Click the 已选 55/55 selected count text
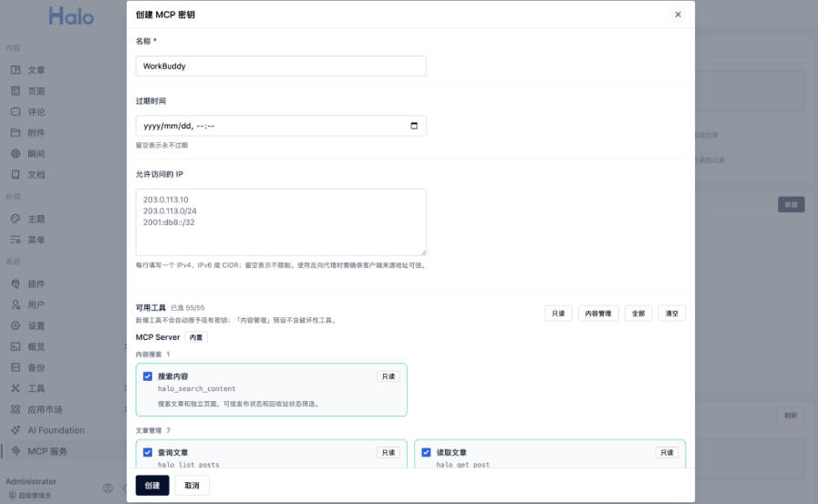Viewport: 818px width, 504px height. pyautogui.click(x=188, y=308)
